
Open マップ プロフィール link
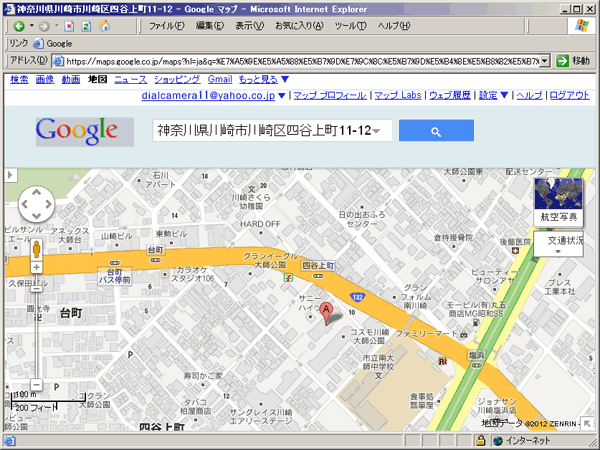[x=330, y=95]
